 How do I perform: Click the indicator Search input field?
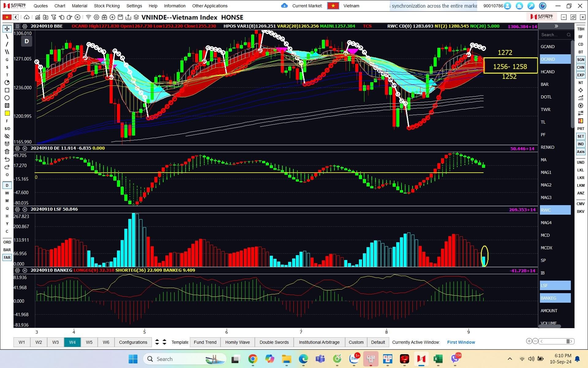(556, 35)
